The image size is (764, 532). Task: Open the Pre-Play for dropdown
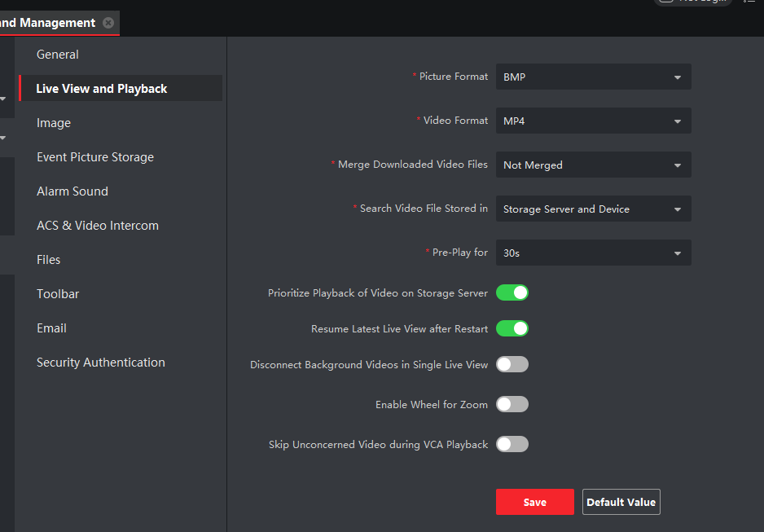click(593, 253)
